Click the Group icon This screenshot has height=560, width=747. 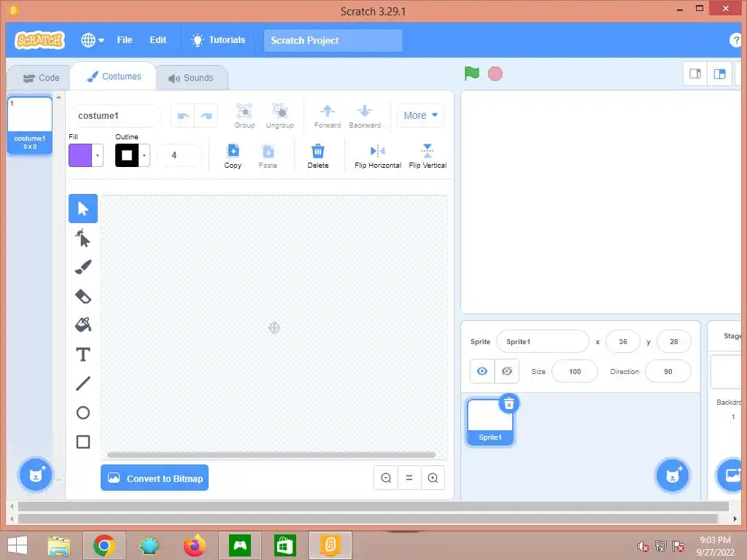[244, 116]
